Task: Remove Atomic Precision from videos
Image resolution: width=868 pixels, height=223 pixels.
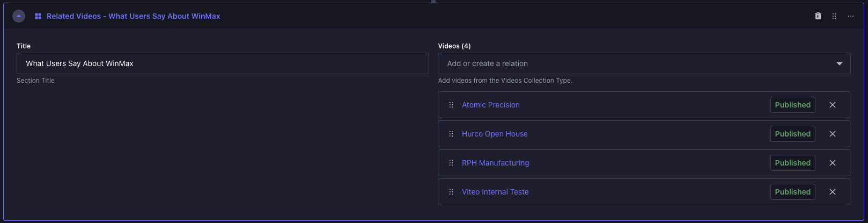Action: click(833, 105)
